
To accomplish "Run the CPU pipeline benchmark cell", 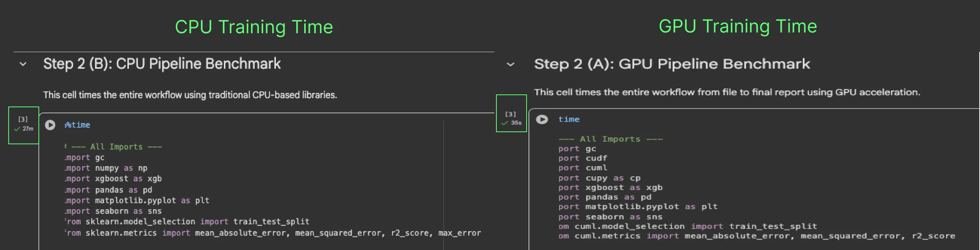I will [50, 125].
